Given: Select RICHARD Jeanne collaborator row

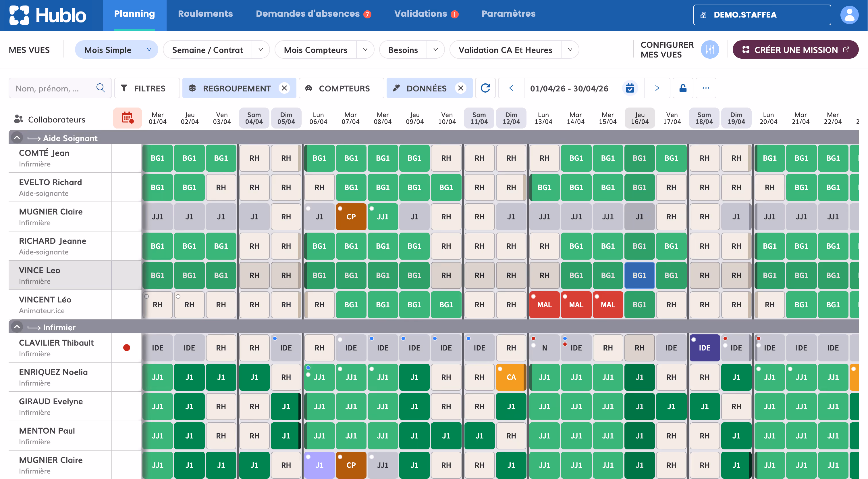Looking at the screenshot, I should [x=60, y=246].
